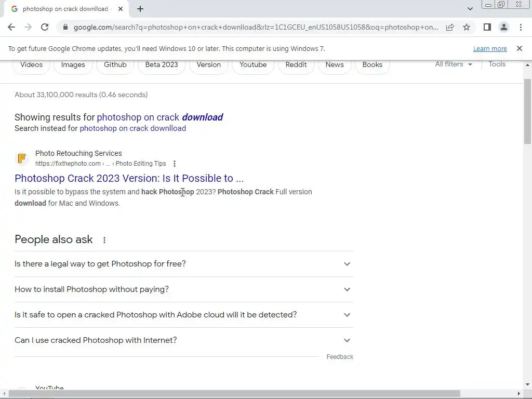
Task: View site information via lock icon
Action: [65, 27]
